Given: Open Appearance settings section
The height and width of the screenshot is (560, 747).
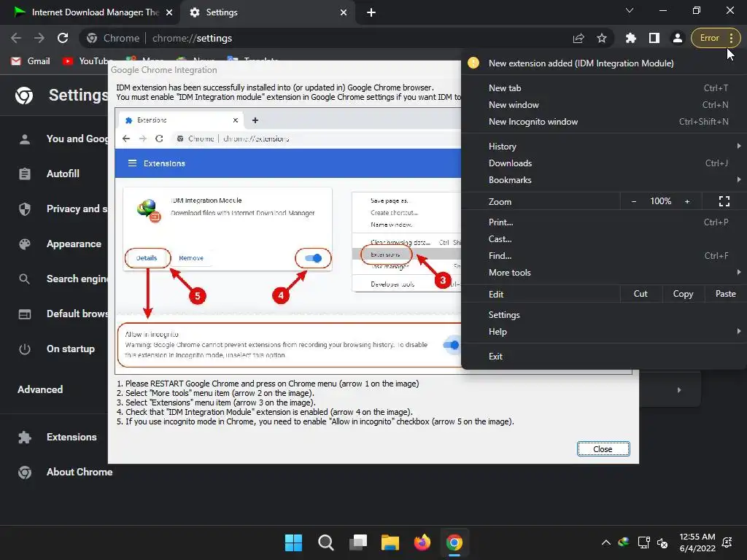Looking at the screenshot, I should (60, 244).
